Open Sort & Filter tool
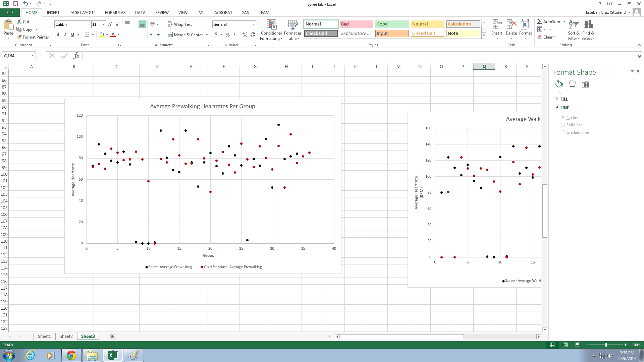The width and height of the screenshot is (644, 362). (574, 25)
